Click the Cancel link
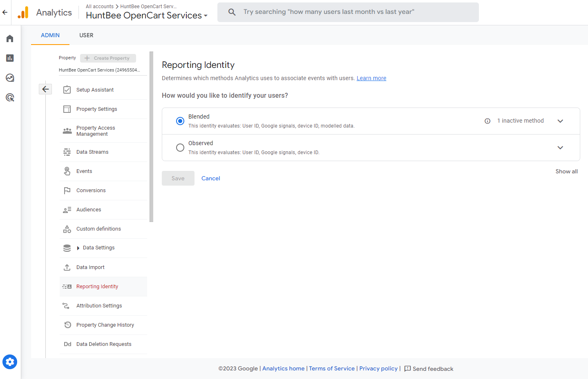 point(211,178)
